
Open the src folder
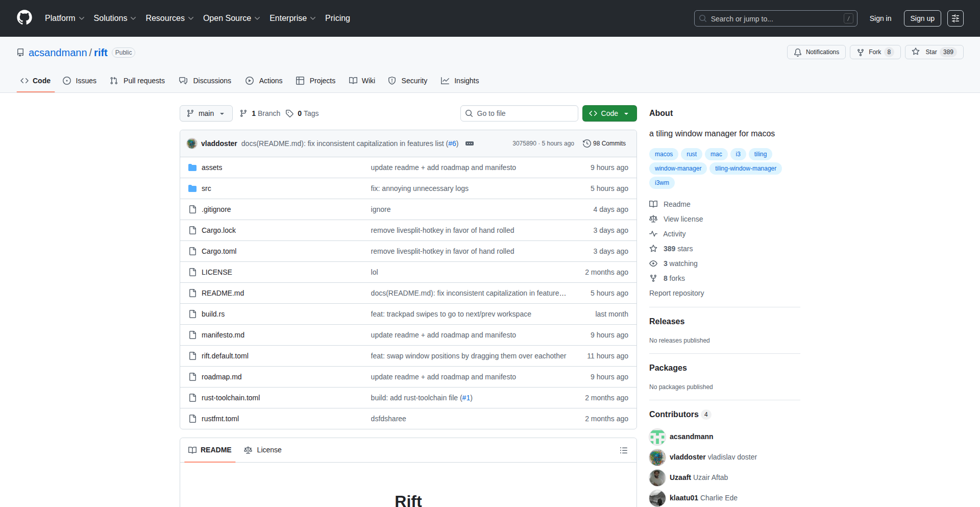click(206, 188)
